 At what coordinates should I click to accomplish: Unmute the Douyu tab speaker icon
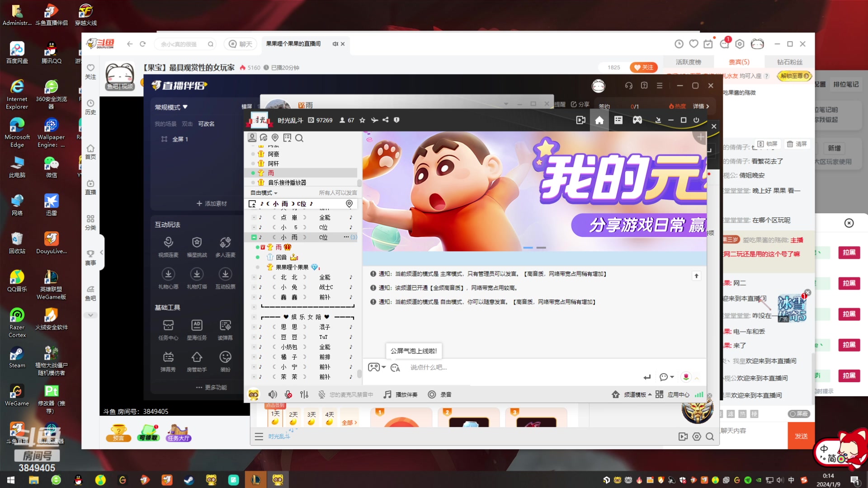pos(335,44)
